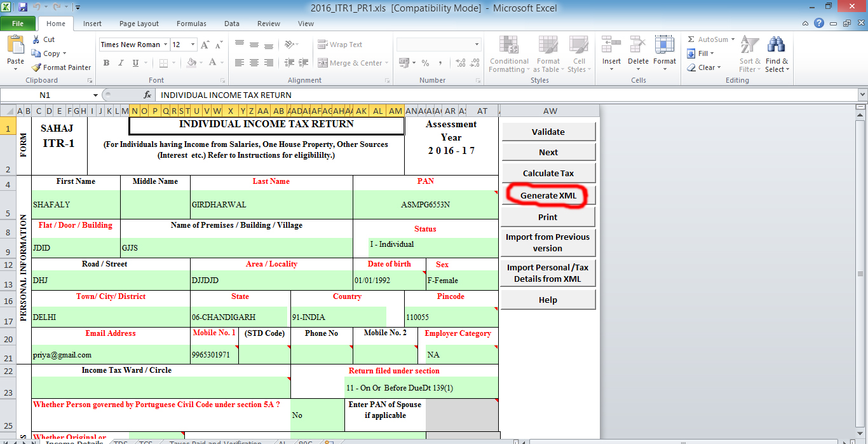Click the Print button

pyautogui.click(x=548, y=217)
